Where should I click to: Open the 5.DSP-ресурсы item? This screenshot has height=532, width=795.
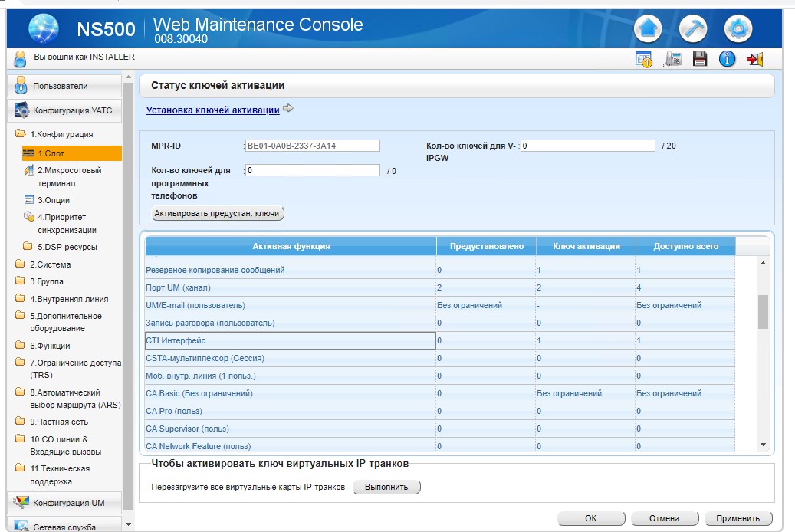tap(60, 247)
